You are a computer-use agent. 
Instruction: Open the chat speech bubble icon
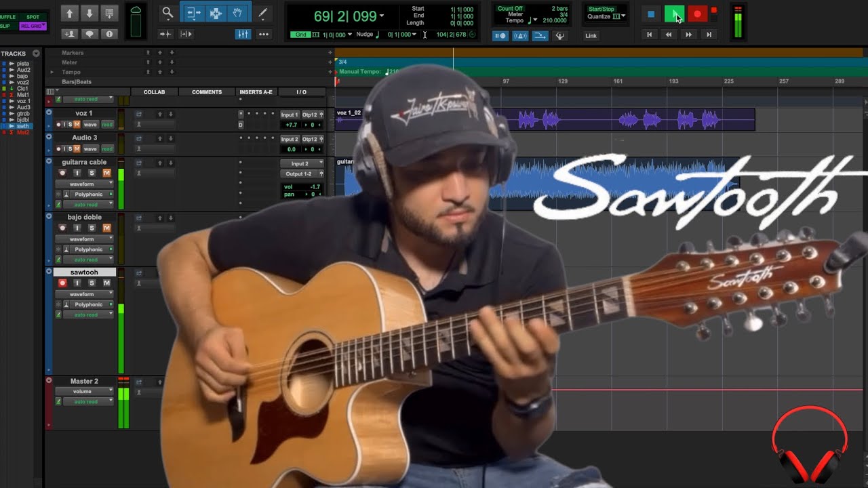click(x=89, y=34)
